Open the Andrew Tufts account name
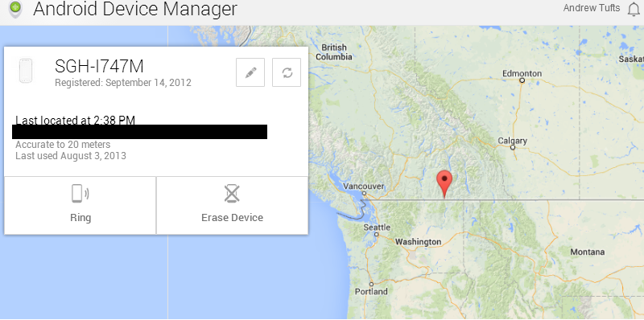Image resolution: width=644 pixels, height=320 pixels. coord(592,8)
